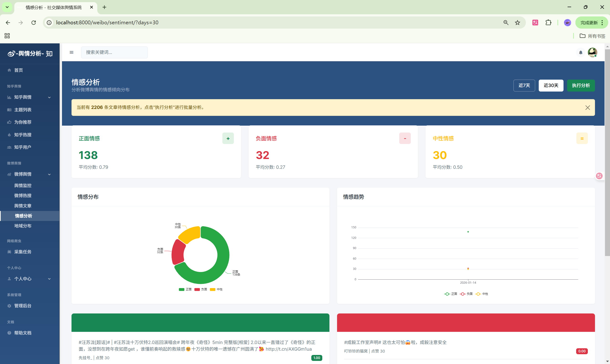Viewport: 610px width, 364px height.
Task: Click the red minus icon on 负面情感 card
Action: (405, 138)
